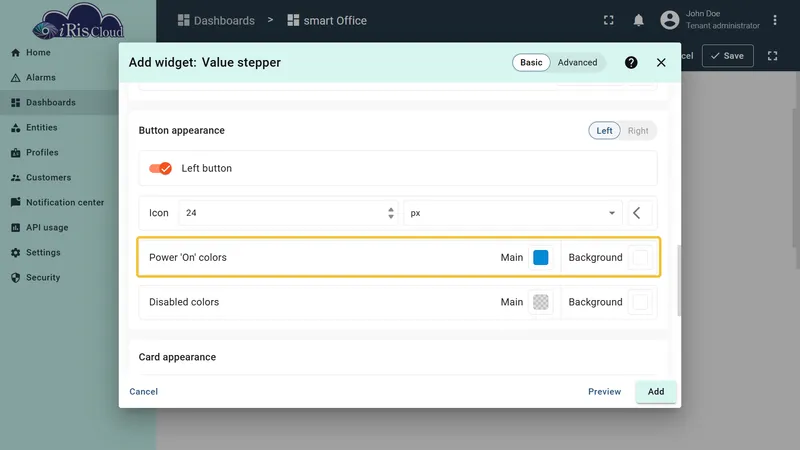Adjust icon size stepper arrows
The width and height of the screenshot is (800, 450).
tap(391, 213)
